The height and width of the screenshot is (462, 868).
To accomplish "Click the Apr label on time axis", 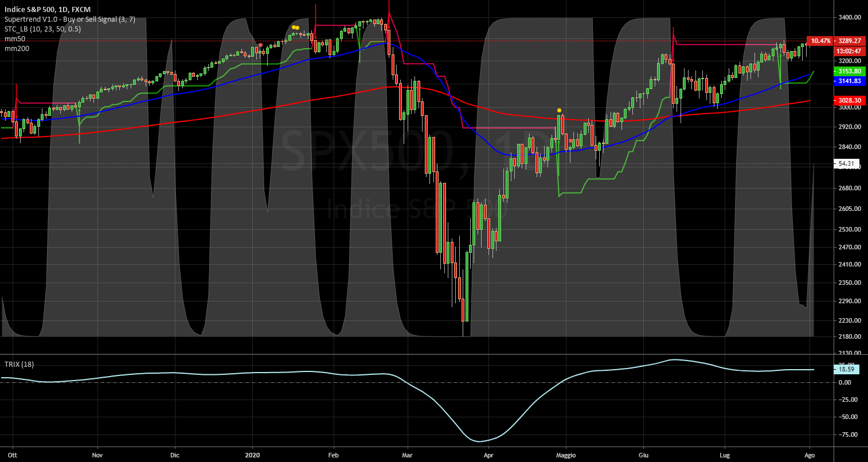I will [x=488, y=455].
